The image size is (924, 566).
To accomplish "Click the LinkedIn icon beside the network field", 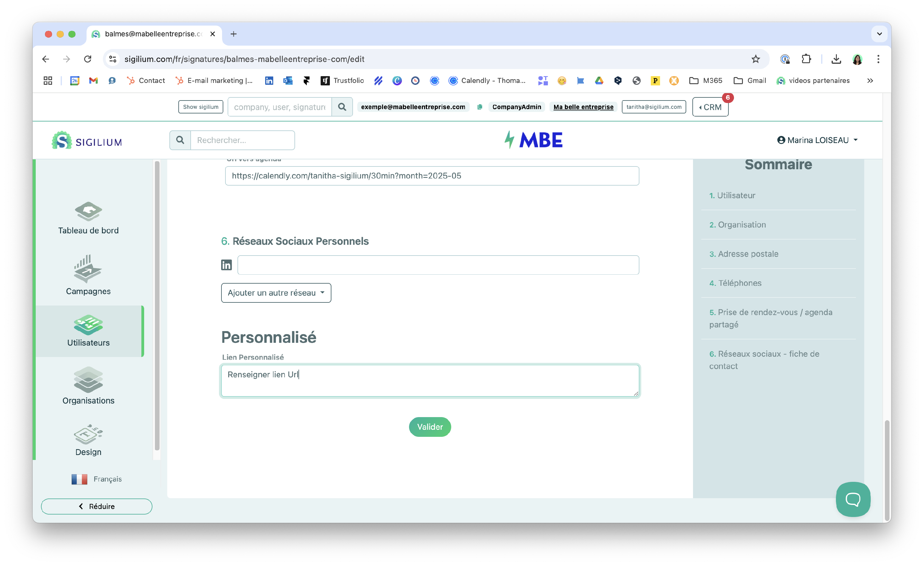I will 226,265.
